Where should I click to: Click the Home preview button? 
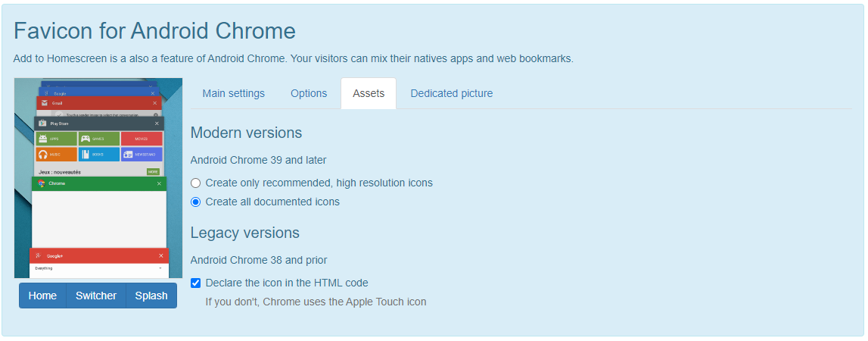(x=42, y=296)
